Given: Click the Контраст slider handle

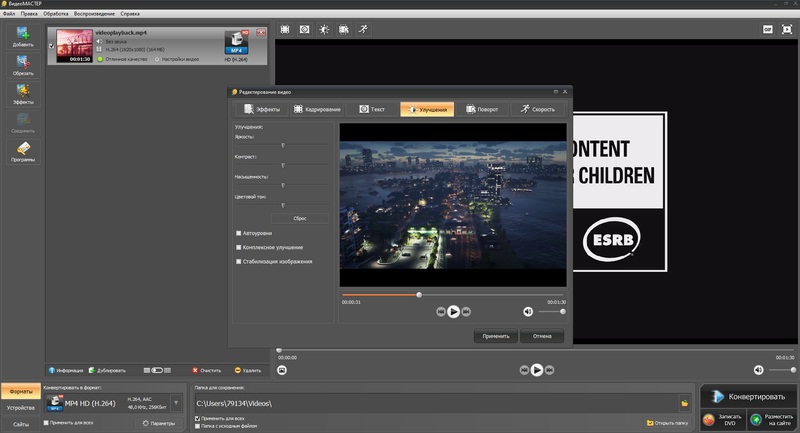Looking at the screenshot, I should 283,166.
